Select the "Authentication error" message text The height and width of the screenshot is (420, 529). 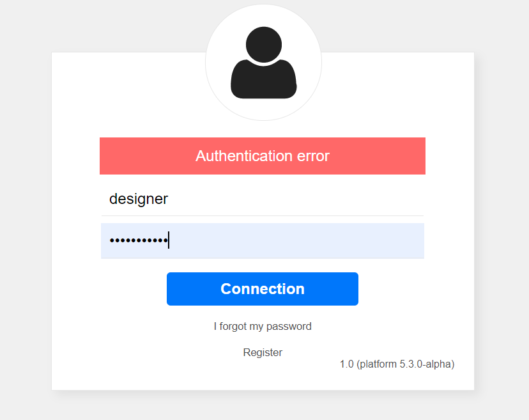coord(263,156)
